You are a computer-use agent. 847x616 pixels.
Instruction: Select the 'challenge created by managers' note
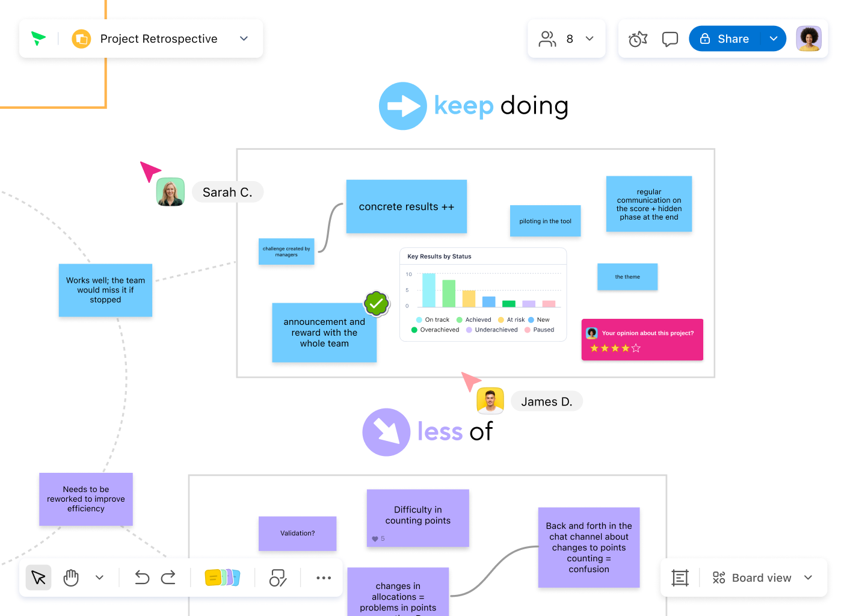click(286, 251)
